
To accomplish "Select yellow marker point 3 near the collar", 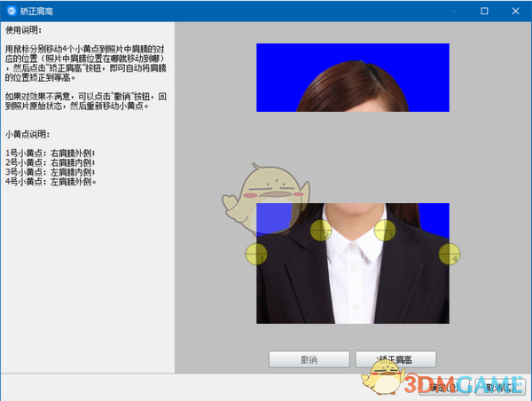I will pyautogui.click(x=385, y=231).
